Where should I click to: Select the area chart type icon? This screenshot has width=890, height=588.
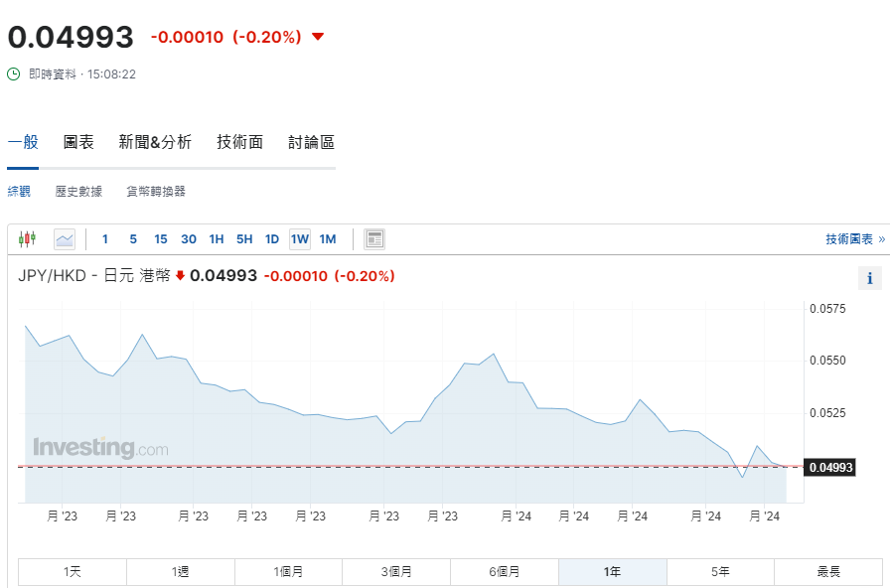point(65,238)
